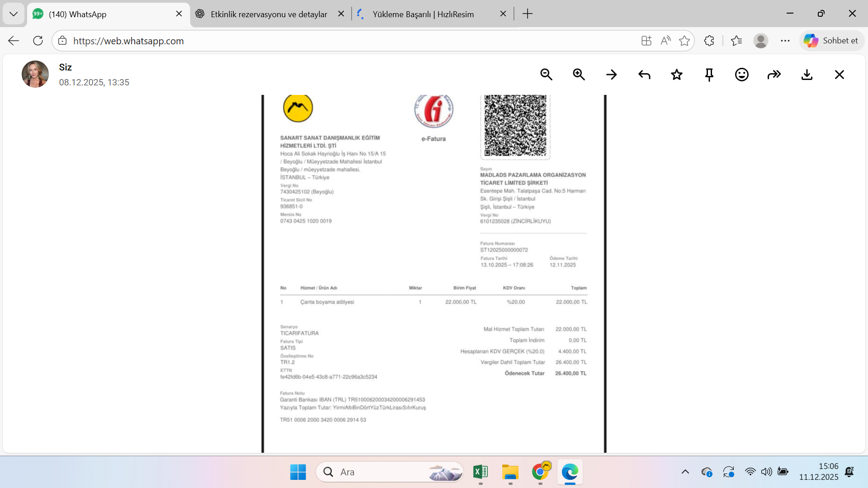Open Microsoft Edge from the taskbar

pyautogui.click(x=570, y=472)
